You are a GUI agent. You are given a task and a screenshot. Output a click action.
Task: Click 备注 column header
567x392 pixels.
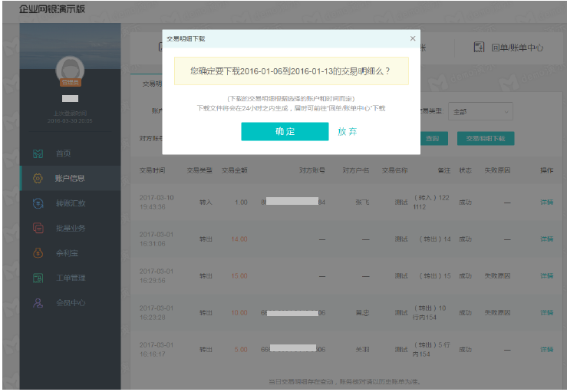pyautogui.click(x=444, y=170)
